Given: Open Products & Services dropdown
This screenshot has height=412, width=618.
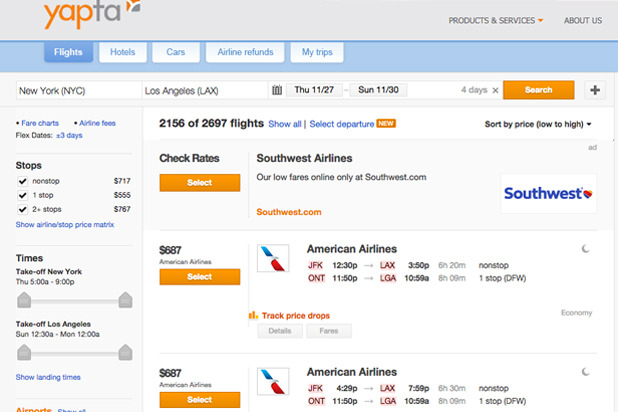Looking at the screenshot, I should point(496,20).
